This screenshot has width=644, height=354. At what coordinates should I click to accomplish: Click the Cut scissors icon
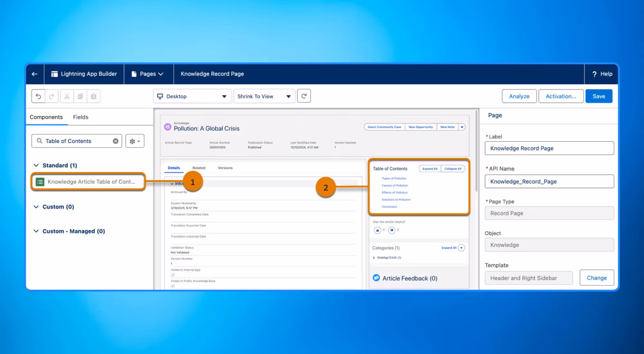coord(67,96)
